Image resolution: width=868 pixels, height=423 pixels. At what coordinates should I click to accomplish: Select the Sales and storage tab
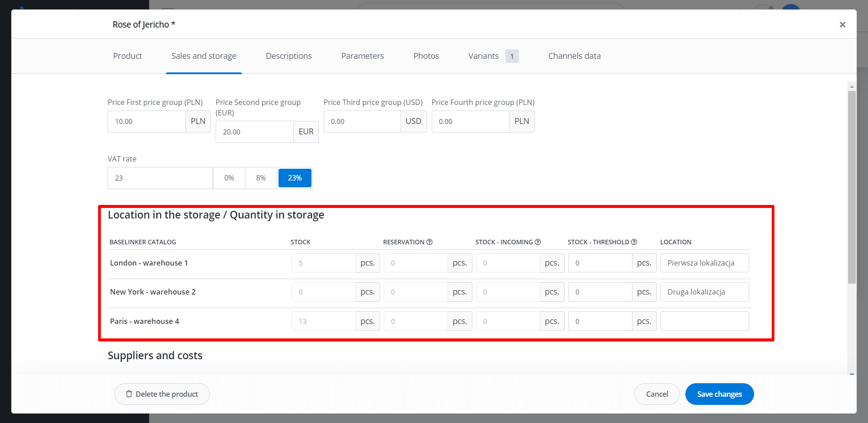coord(204,56)
